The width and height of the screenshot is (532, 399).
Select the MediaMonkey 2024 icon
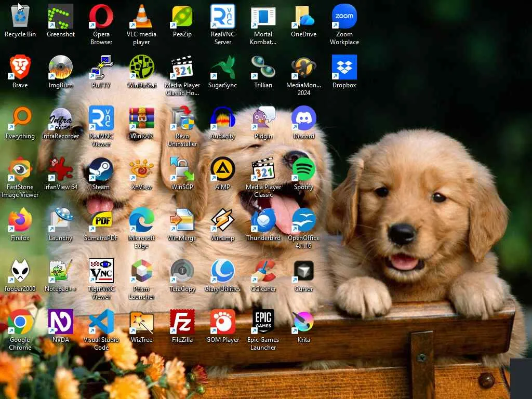coord(303,67)
